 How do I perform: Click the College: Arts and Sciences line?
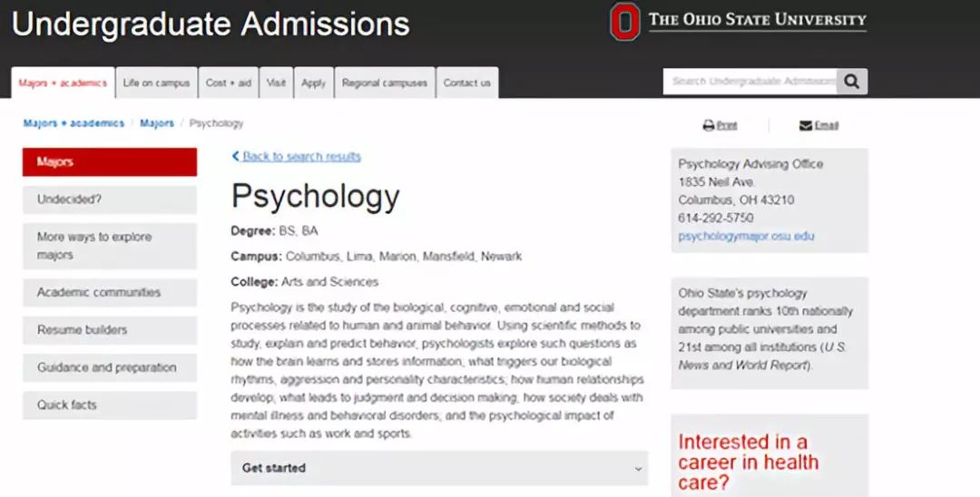(x=304, y=282)
